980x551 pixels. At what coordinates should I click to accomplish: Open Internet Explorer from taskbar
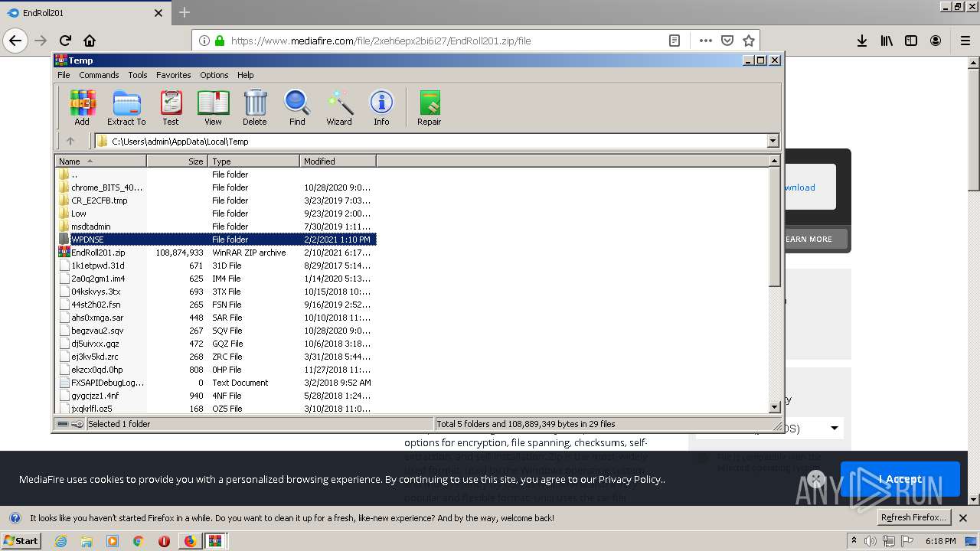pos(60,541)
